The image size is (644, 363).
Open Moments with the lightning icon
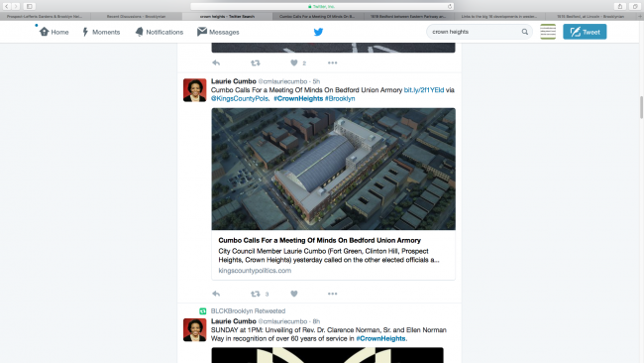101,32
